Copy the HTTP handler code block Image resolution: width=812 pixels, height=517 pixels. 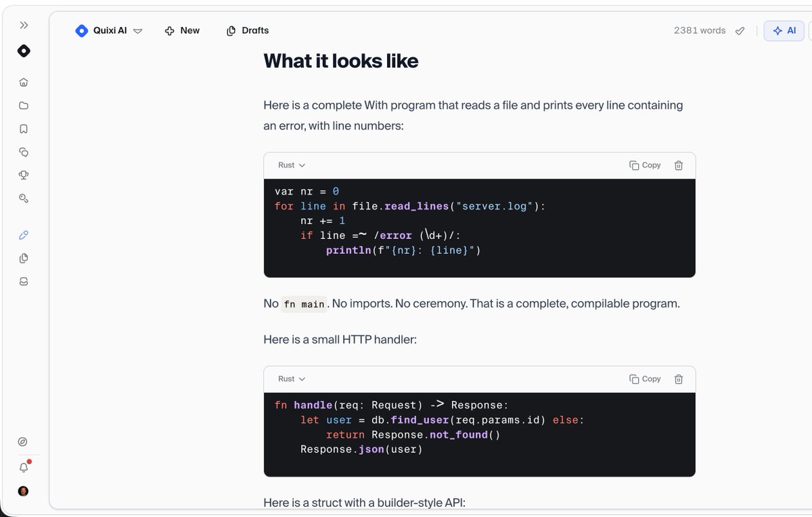pyautogui.click(x=644, y=379)
